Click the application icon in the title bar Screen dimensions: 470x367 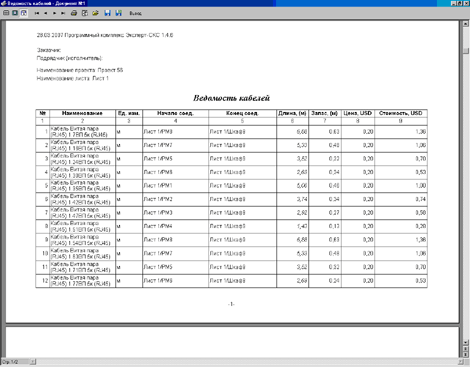3,3
